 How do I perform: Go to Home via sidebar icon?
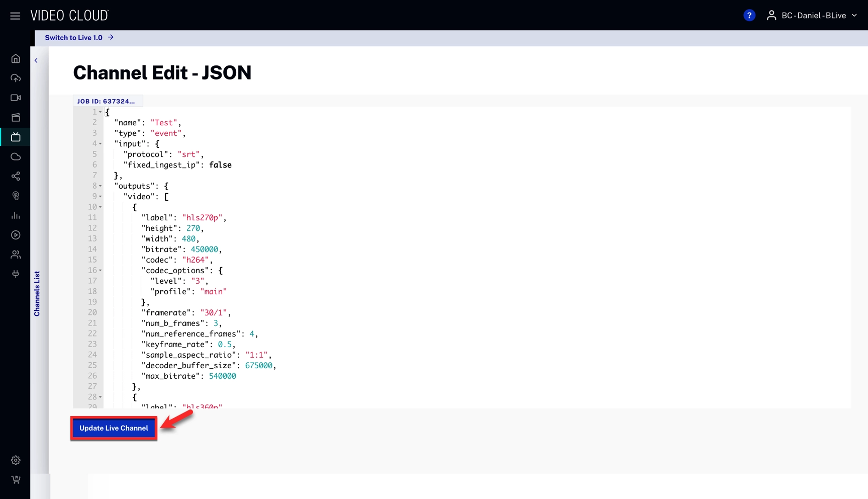click(x=16, y=59)
